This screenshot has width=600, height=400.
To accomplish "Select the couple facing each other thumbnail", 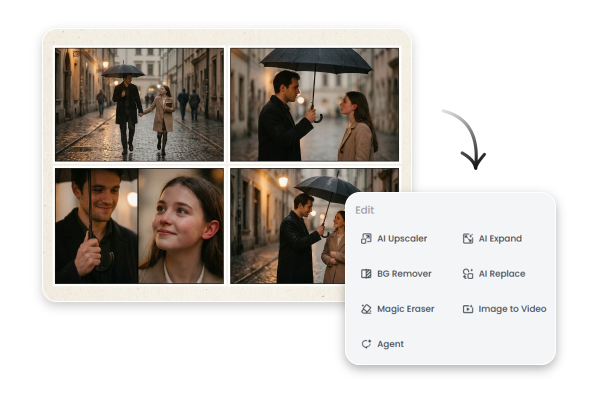I will [315, 104].
